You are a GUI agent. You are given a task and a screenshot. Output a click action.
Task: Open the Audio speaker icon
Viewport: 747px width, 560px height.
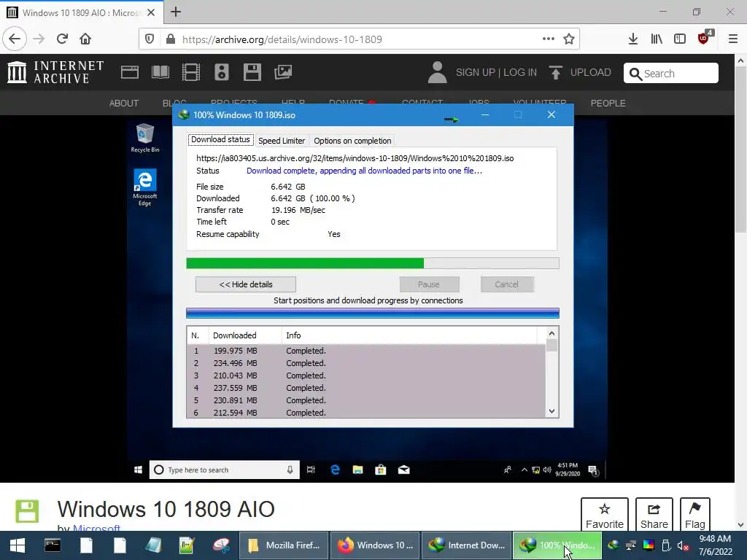coord(222,72)
